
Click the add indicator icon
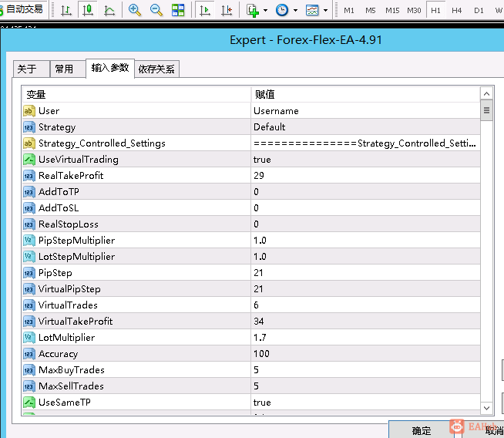(252, 10)
